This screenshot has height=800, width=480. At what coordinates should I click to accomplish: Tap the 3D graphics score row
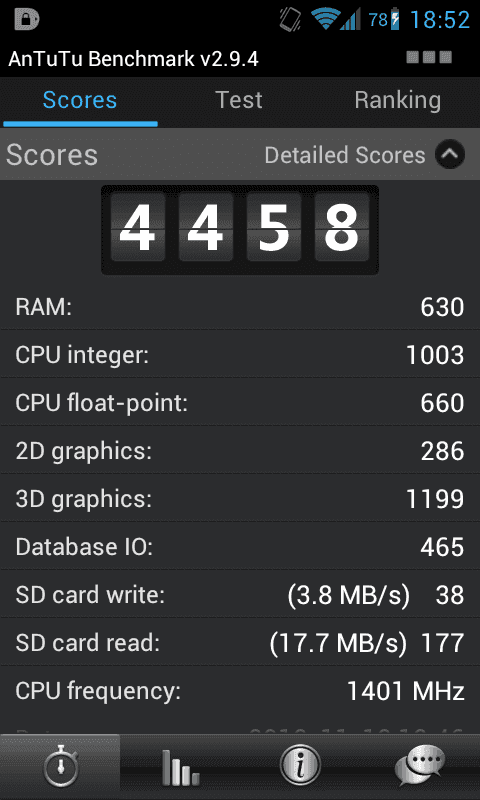[240, 499]
